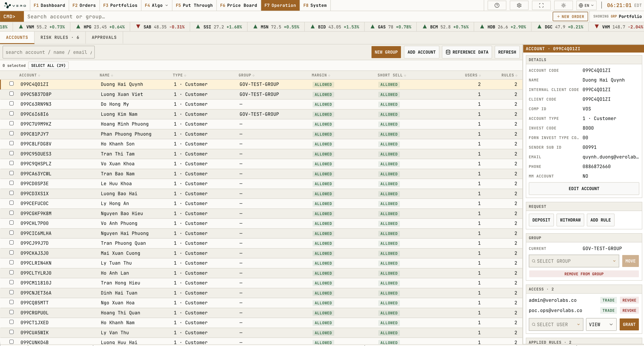Switch to the Approvals tab
Screen dimensions: 644x346
104,37
